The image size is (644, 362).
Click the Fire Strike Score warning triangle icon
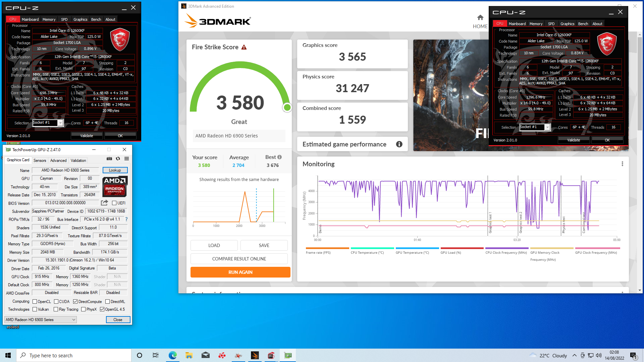click(x=244, y=47)
